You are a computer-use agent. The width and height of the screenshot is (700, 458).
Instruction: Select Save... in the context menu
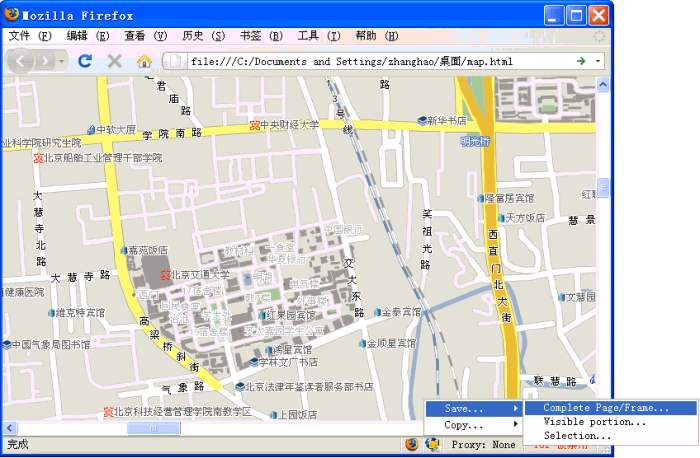pyautogui.click(x=473, y=408)
